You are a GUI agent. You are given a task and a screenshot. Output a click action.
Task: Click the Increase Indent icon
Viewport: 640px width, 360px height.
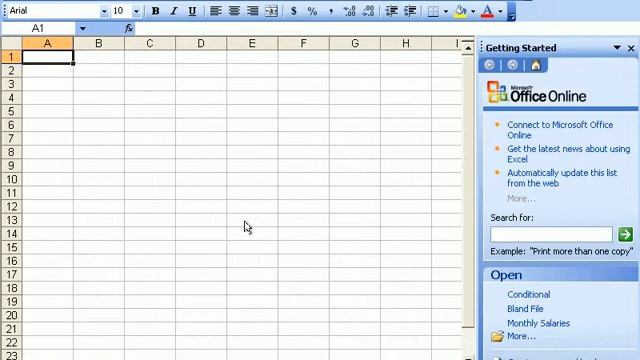click(410, 11)
